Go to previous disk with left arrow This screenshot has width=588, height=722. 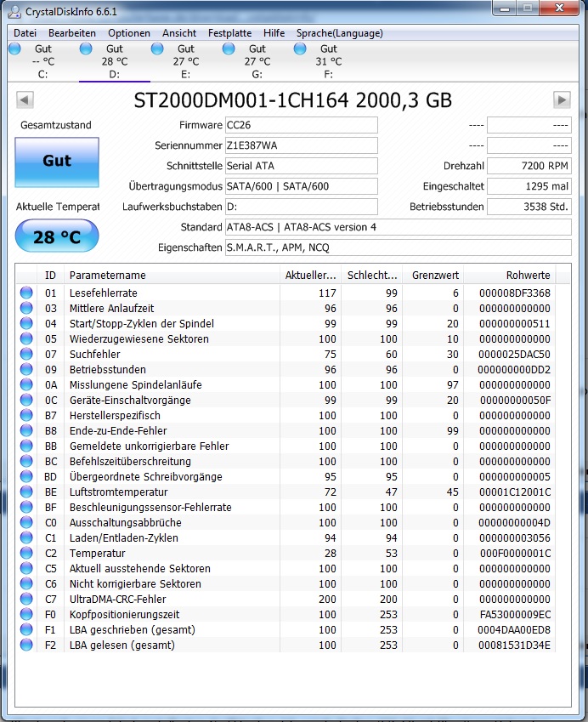pos(25,99)
